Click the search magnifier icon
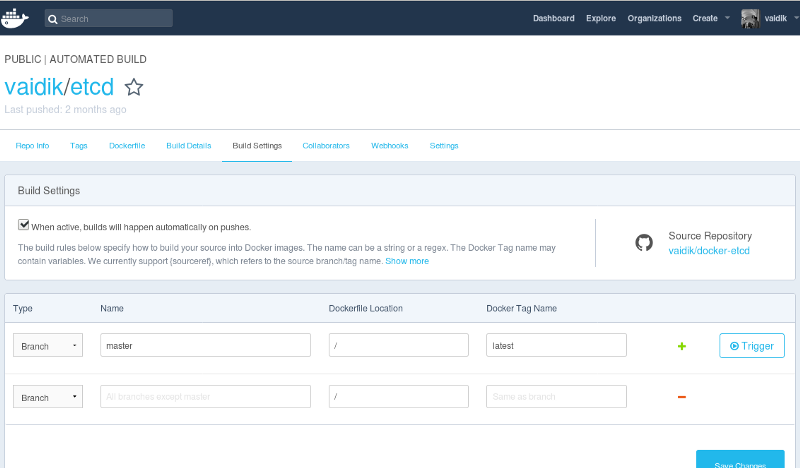This screenshot has width=800, height=468. [x=53, y=19]
